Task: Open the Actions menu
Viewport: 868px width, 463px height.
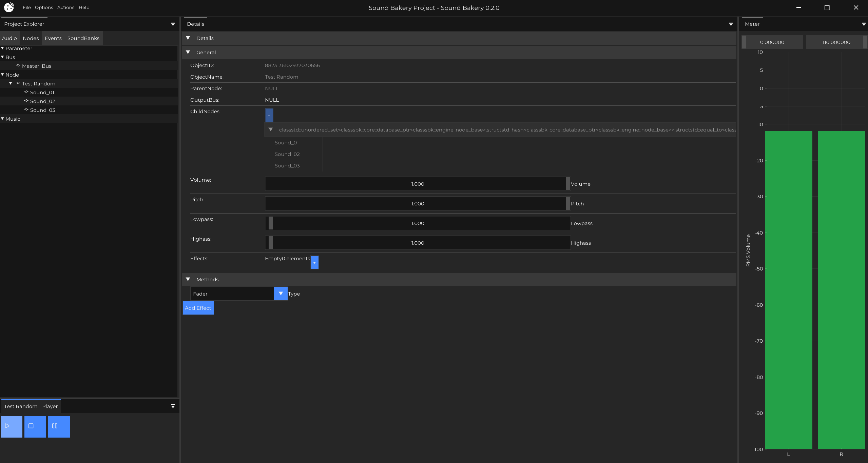Action: [x=65, y=7]
